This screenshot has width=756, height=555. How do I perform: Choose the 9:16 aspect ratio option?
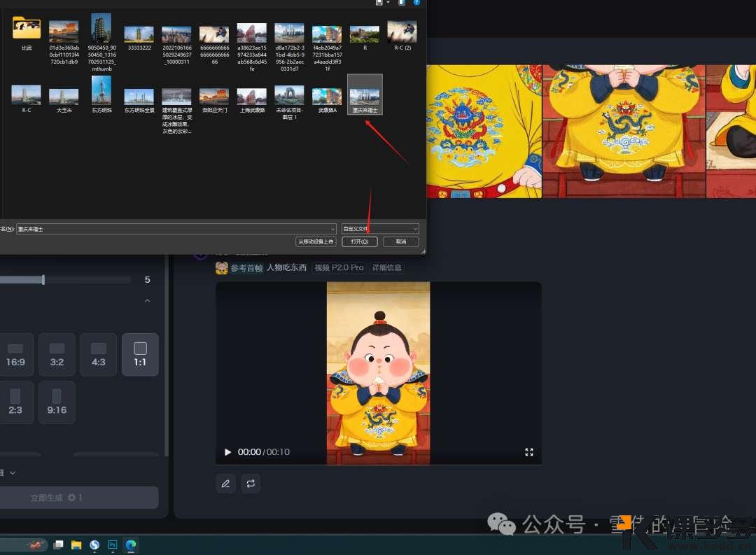click(57, 402)
